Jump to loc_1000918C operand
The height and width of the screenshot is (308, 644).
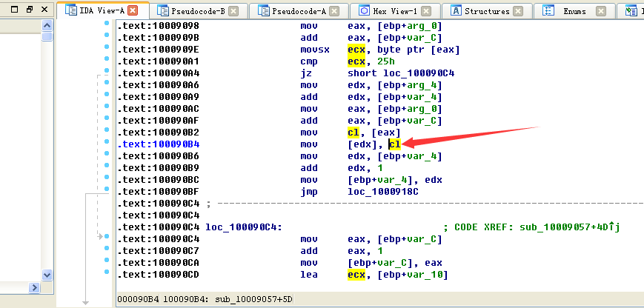[x=382, y=192]
